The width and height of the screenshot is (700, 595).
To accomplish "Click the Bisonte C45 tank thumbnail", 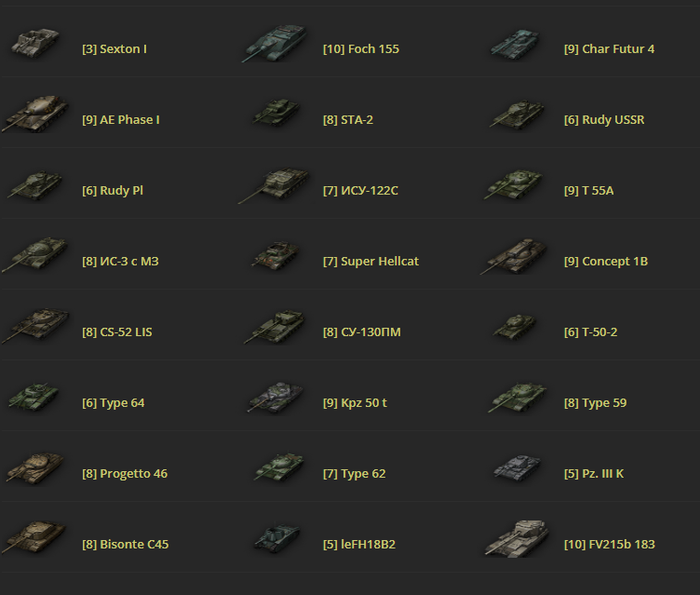I will tap(34, 538).
